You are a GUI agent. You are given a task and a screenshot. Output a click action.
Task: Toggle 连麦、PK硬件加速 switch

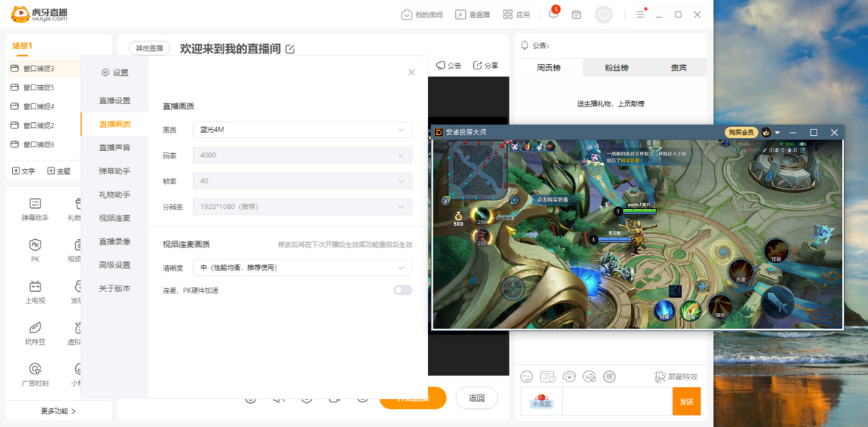tap(402, 290)
